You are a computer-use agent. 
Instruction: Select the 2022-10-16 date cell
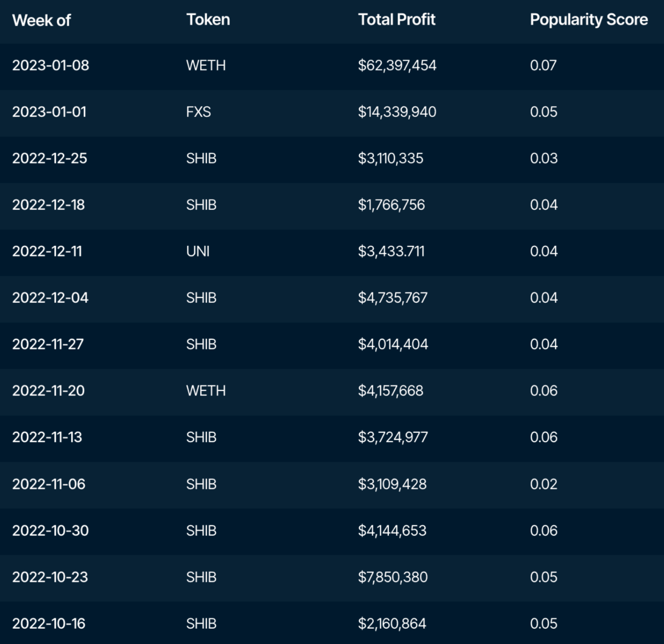(49, 624)
